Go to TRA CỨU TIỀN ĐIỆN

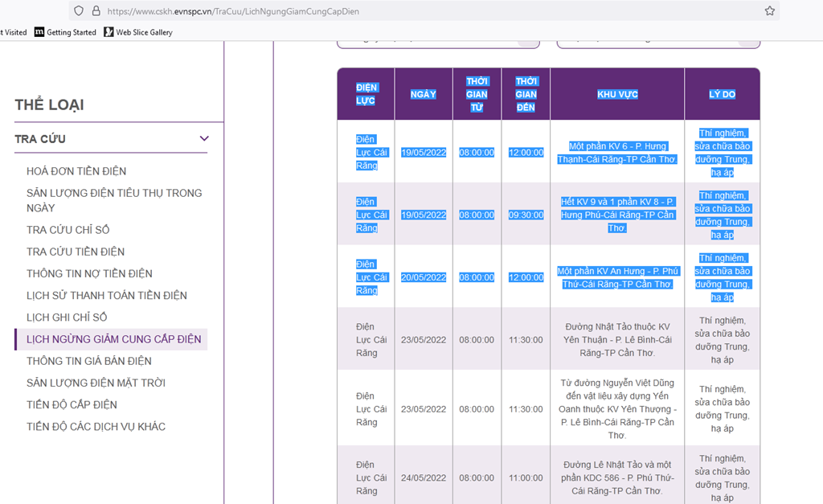76,252
